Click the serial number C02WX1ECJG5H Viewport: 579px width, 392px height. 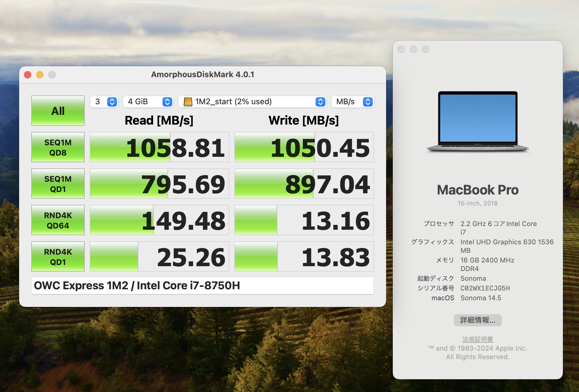[485, 288]
